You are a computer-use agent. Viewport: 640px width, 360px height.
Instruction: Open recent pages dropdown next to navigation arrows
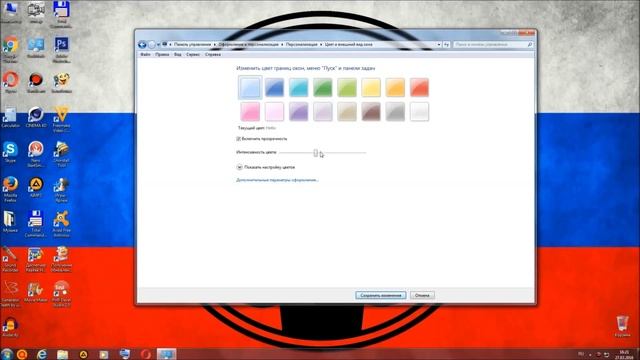(x=158, y=44)
